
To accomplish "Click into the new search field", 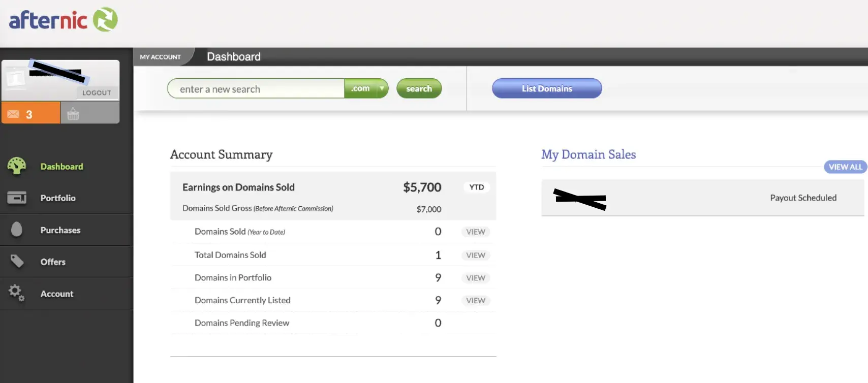I will [x=256, y=89].
